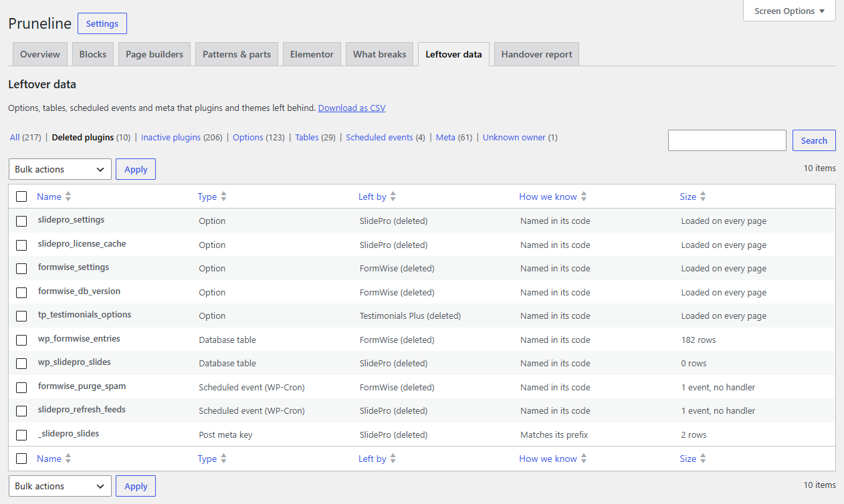844x504 pixels.
Task: Open the Patterns & parts tab
Action: coord(237,54)
